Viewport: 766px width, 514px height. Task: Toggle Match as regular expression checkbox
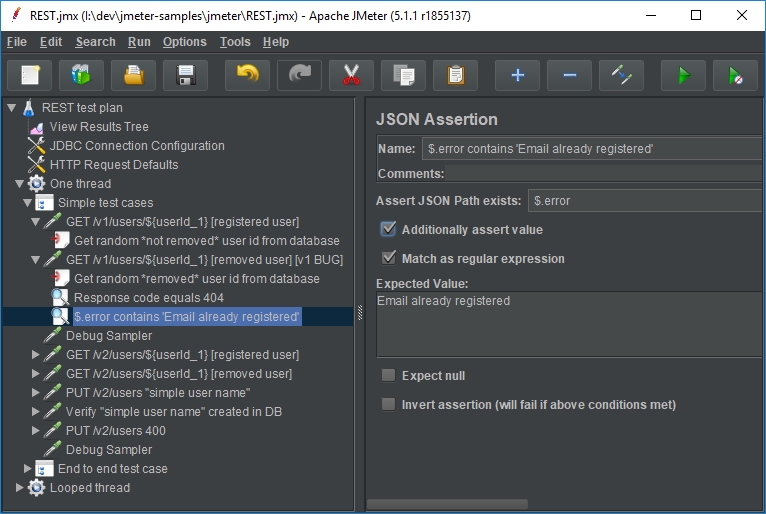(388, 258)
